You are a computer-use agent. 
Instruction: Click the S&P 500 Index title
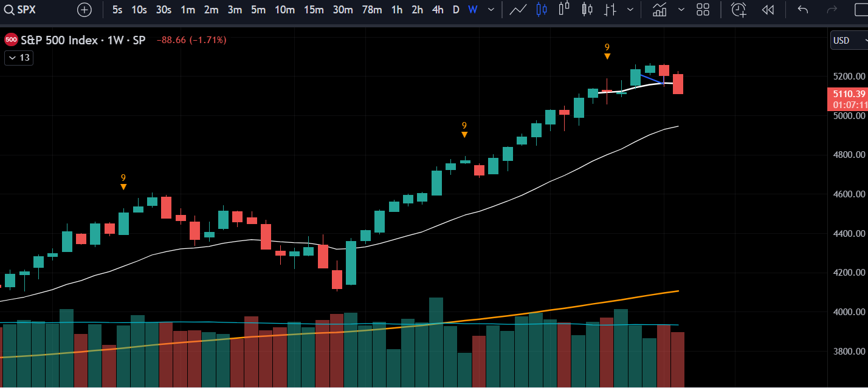pyautogui.click(x=59, y=40)
